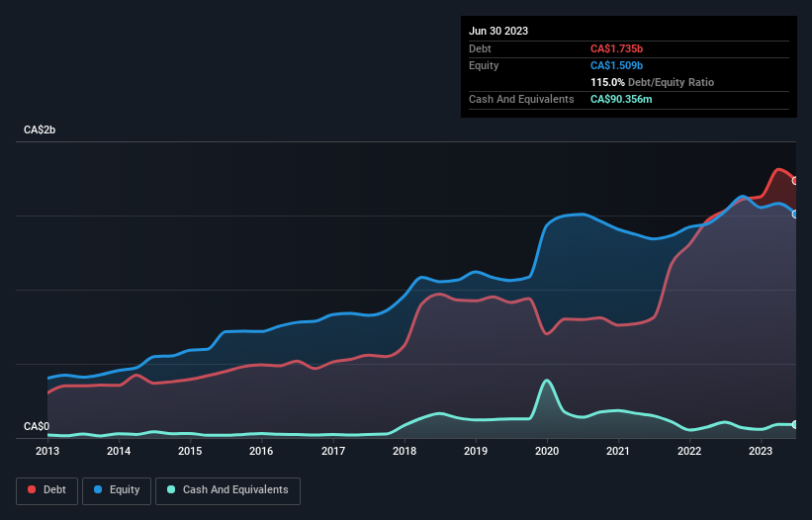Click the Equity row label in tooltip

coord(484,65)
